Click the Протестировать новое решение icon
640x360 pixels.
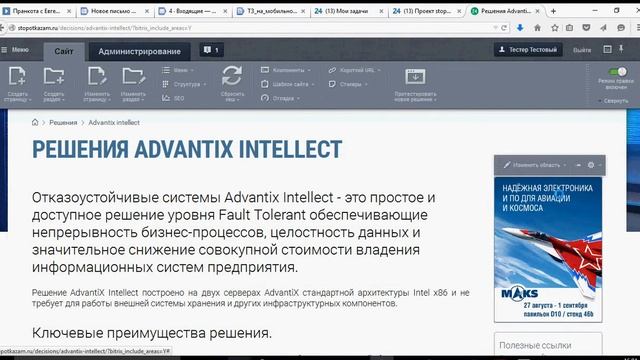pos(415,76)
